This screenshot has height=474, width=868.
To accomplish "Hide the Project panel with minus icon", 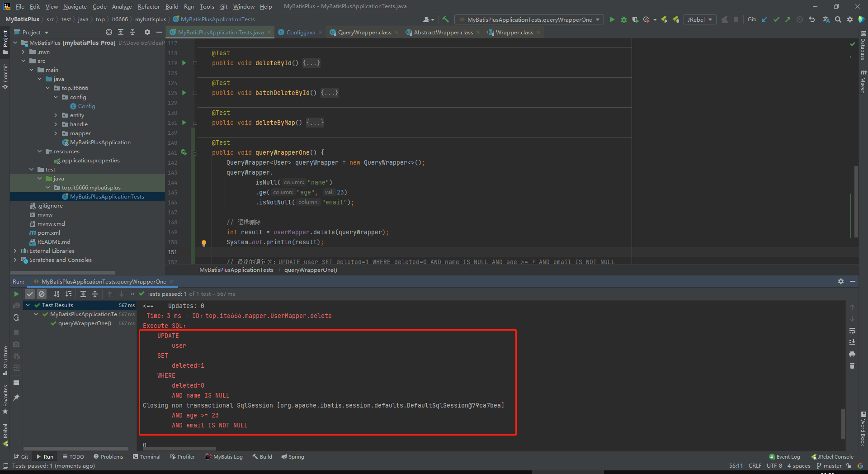I will [159, 32].
